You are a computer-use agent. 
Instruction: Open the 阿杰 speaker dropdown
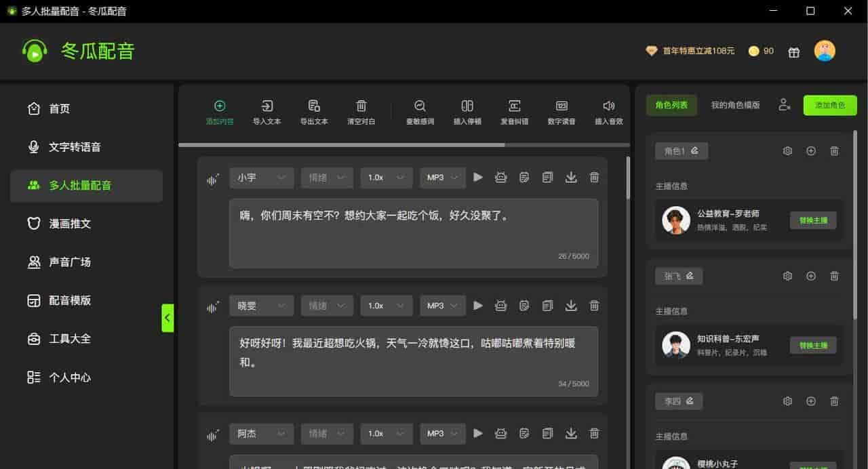[x=262, y=433]
